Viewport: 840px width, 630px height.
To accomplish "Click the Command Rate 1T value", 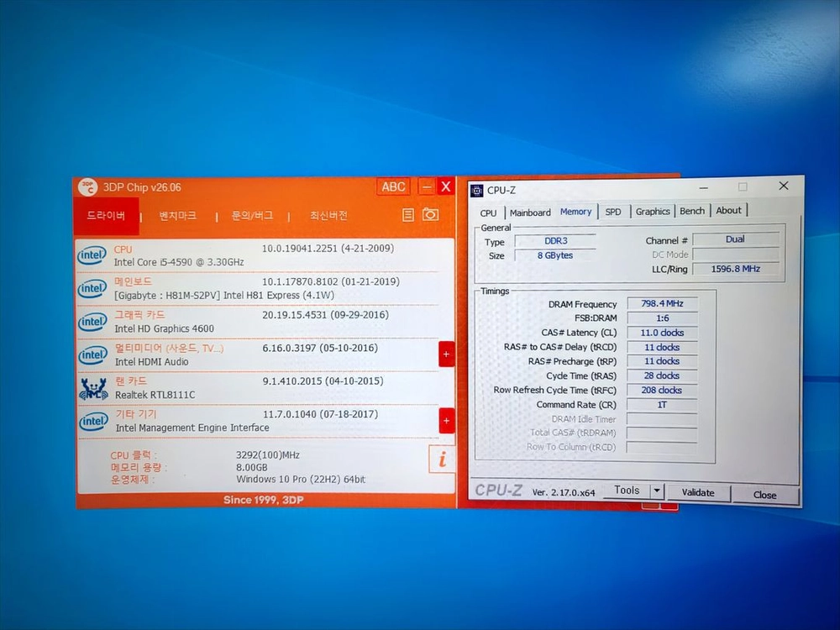I will 662,405.
